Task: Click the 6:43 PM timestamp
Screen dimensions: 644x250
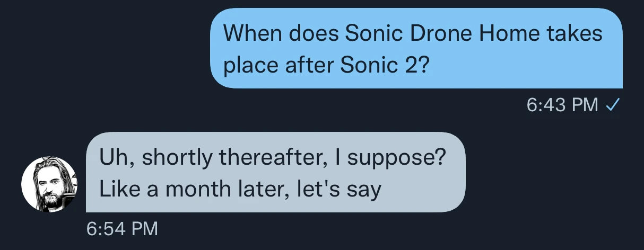Action: tap(562, 105)
